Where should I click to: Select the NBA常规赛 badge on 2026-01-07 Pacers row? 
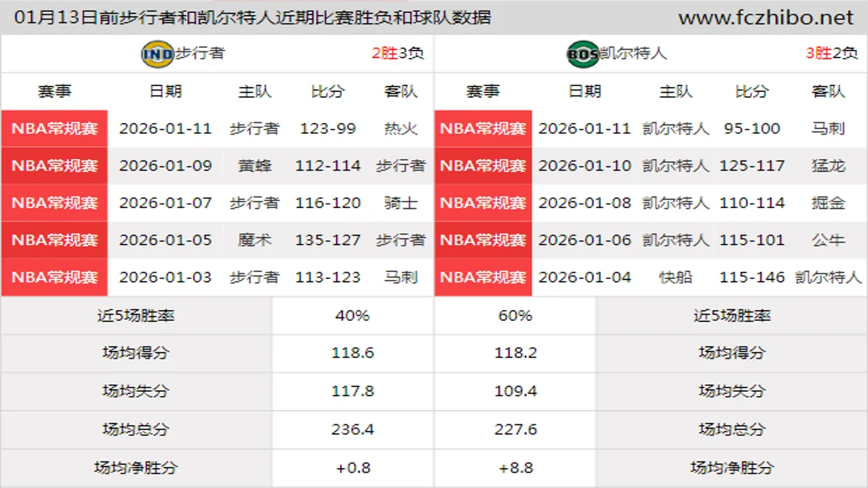tap(54, 203)
